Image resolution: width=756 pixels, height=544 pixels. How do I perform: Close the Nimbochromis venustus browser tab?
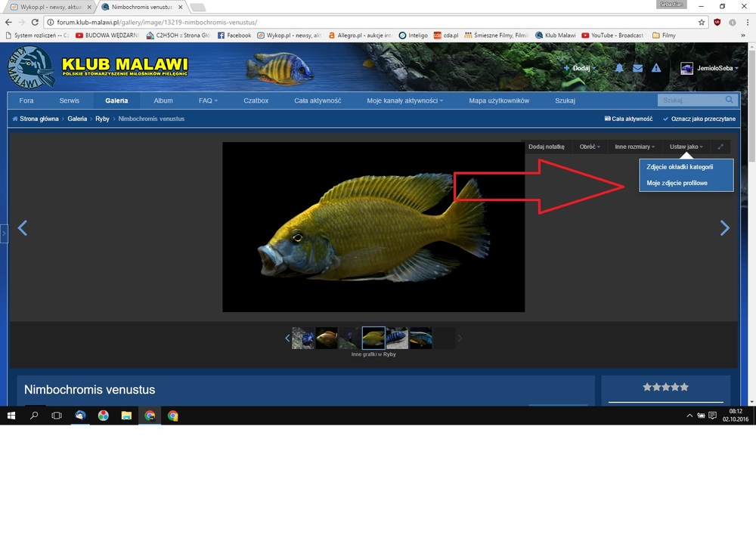(x=181, y=8)
